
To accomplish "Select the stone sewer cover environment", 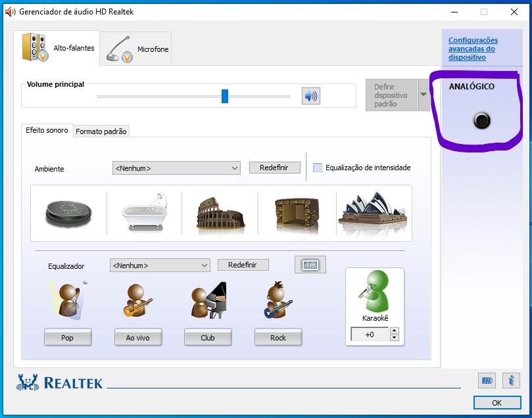I will (68, 213).
